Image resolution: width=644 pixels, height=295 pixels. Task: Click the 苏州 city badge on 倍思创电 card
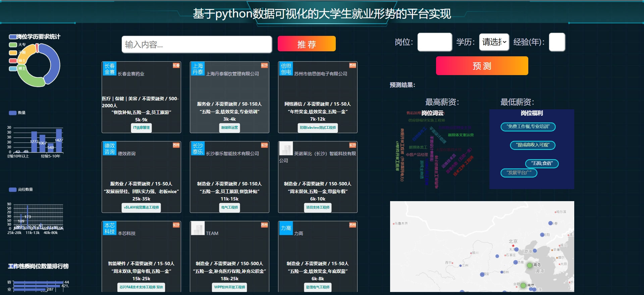point(353,65)
